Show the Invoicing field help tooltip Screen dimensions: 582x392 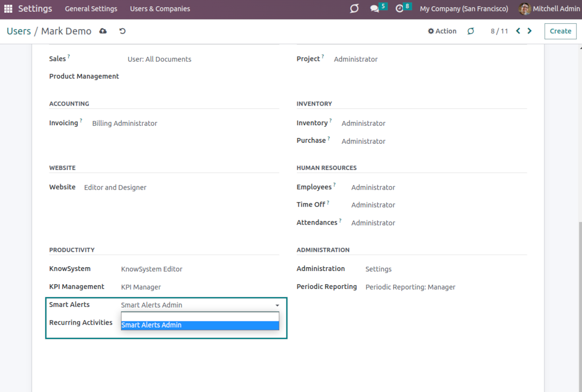coord(81,120)
